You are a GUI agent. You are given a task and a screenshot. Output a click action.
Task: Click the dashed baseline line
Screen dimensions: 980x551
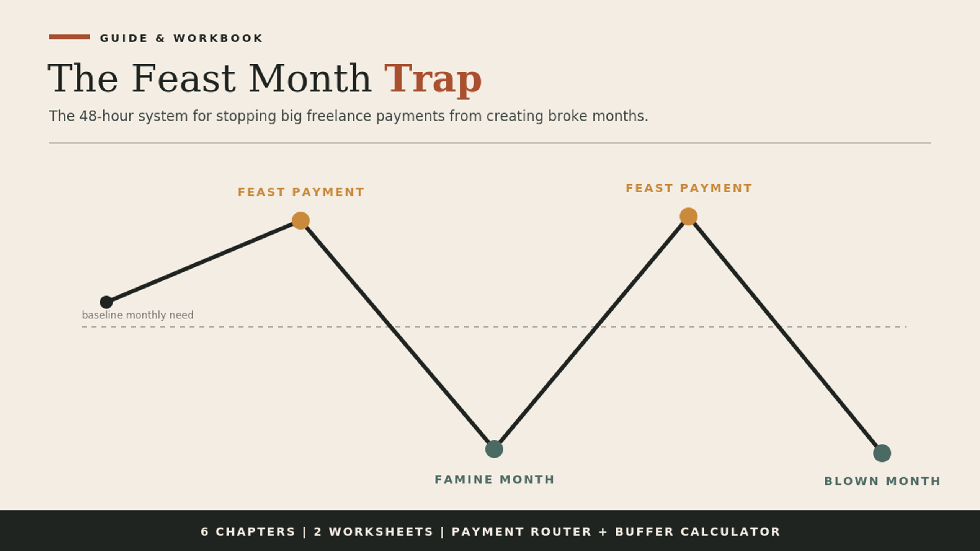(x=494, y=326)
